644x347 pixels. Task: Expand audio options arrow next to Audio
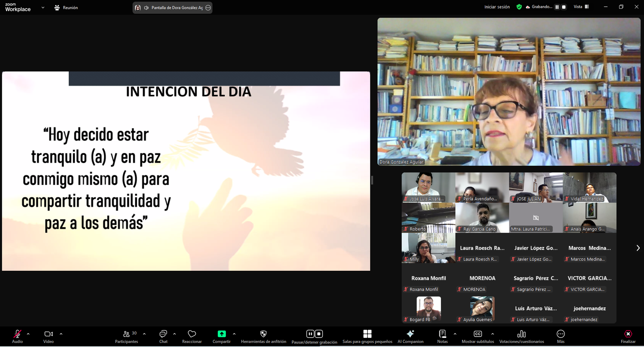pos(28,334)
